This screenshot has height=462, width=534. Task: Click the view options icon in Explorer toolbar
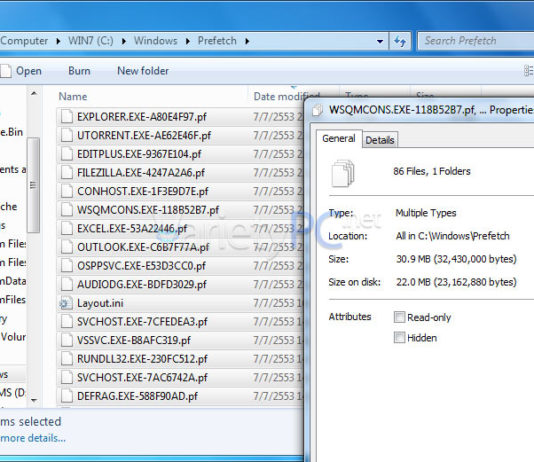click(x=528, y=71)
